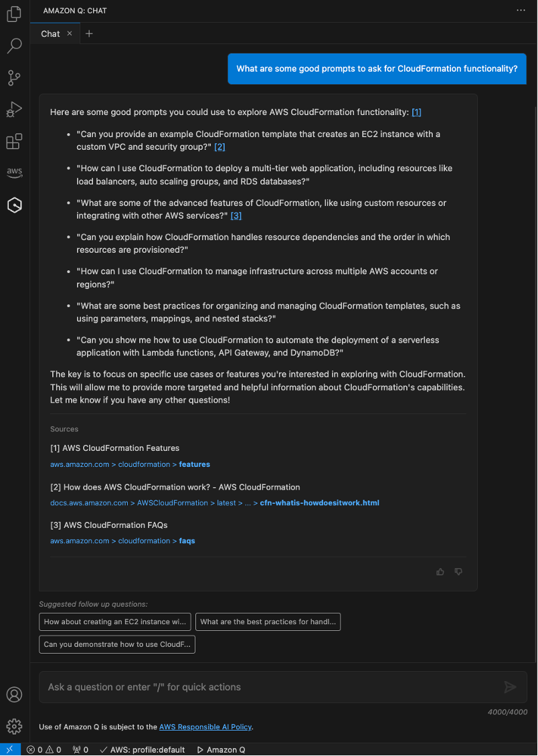The height and width of the screenshot is (756, 538).
Task: Open the Settings gear icon
Action: 14,726
